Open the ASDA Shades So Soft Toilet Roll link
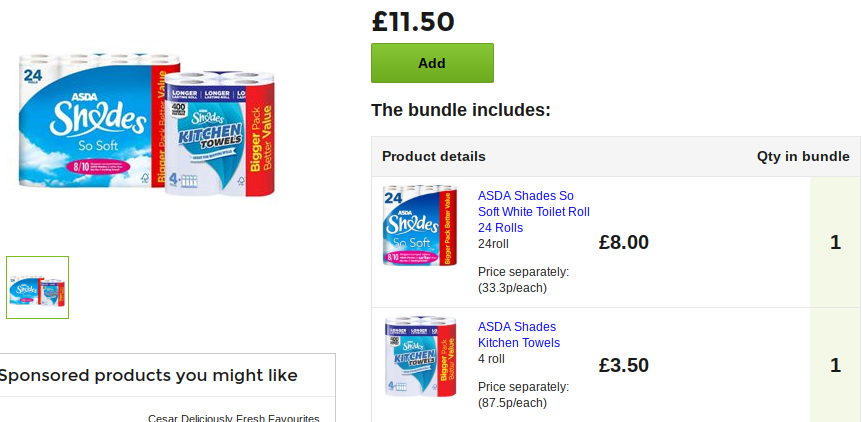Image resolution: width=862 pixels, height=422 pixels. click(533, 212)
